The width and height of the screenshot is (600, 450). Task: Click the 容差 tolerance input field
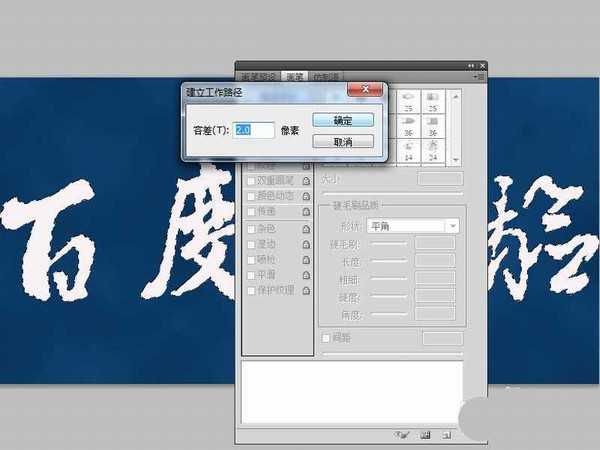[x=253, y=130]
